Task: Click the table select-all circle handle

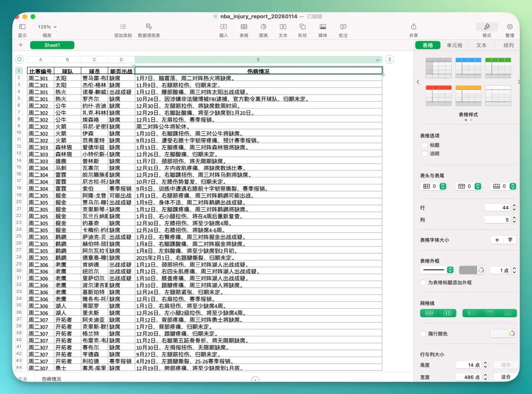Action: pos(20,60)
